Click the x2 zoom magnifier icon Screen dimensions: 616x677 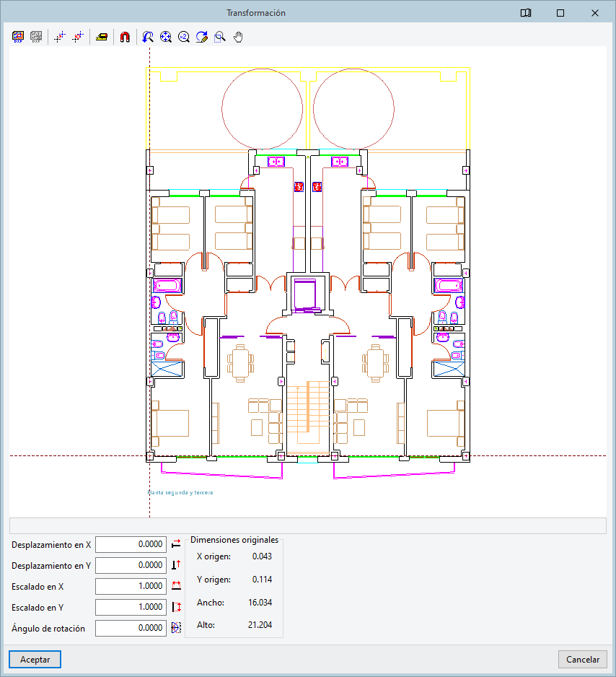[x=184, y=37]
